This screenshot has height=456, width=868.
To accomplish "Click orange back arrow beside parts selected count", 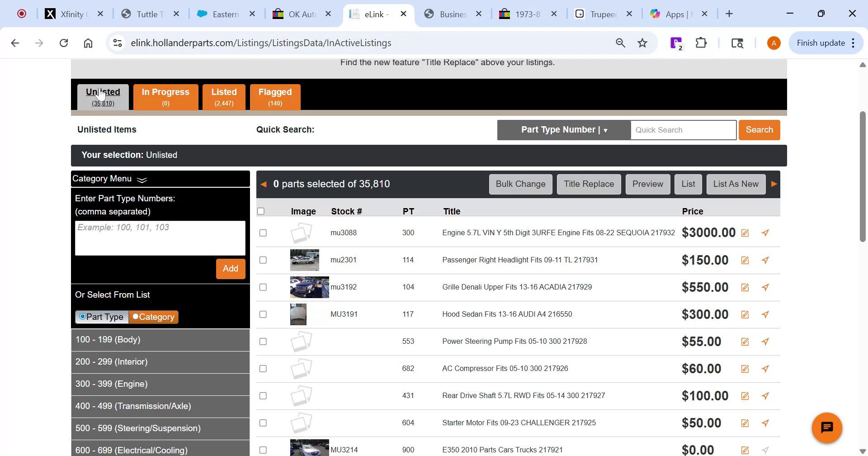I will [x=264, y=184].
